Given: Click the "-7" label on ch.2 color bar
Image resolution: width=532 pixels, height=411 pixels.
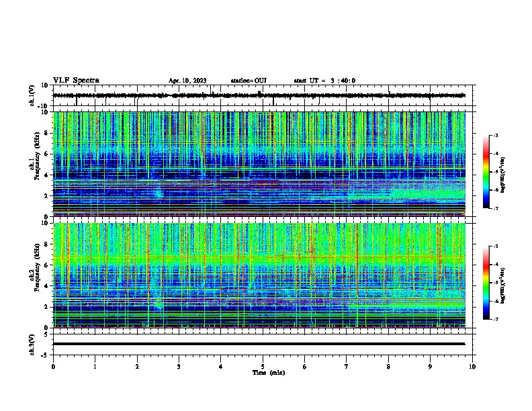Looking at the screenshot, I should (495, 320).
